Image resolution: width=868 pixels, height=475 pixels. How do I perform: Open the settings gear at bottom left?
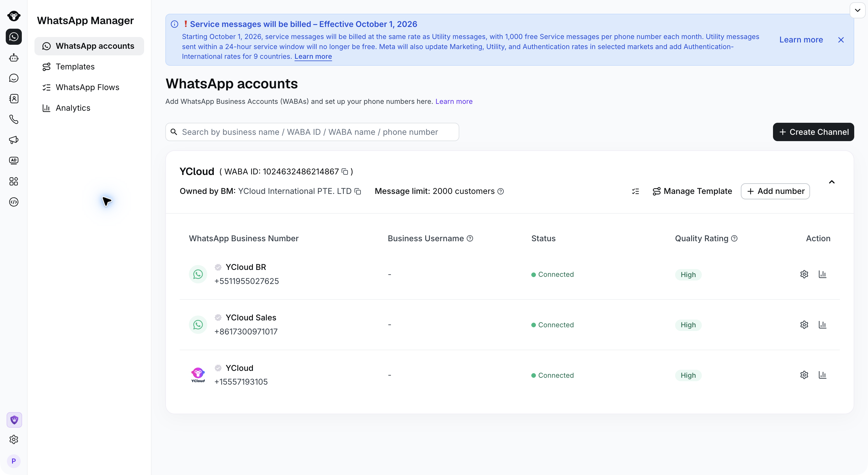pyautogui.click(x=14, y=439)
